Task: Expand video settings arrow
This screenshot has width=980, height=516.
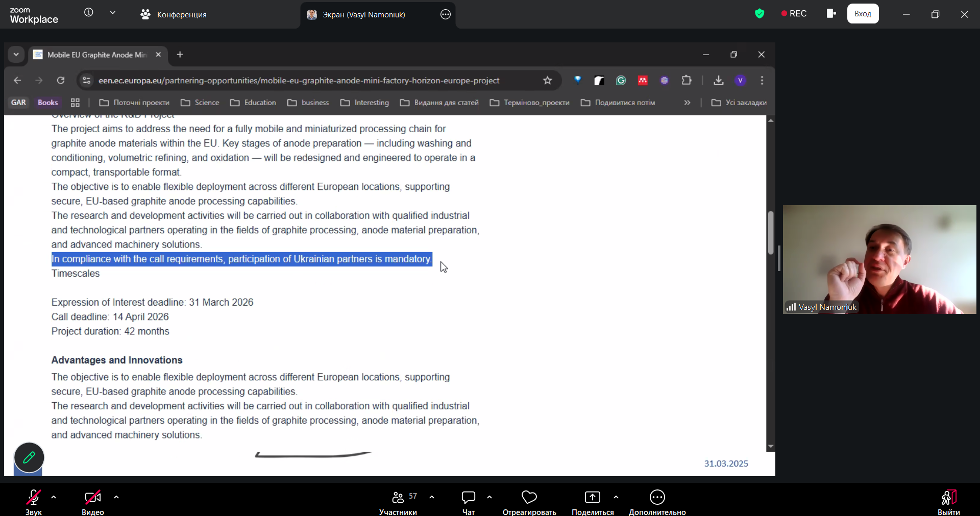Action: pyautogui.click(x=116, y=497)
